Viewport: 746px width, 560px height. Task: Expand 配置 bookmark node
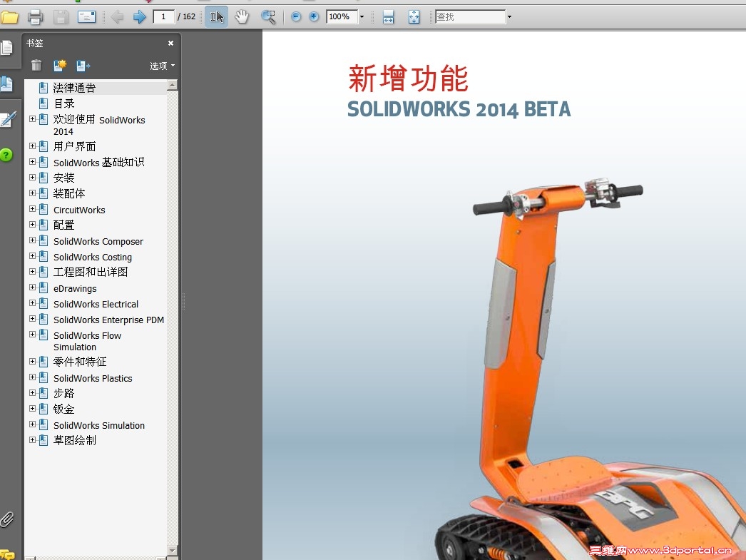coord(32,225)
